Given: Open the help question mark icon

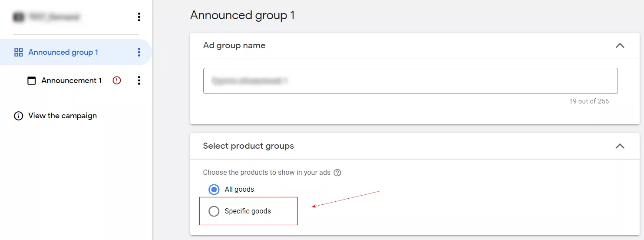Looking at the screenshot, I should pos(337,173).
